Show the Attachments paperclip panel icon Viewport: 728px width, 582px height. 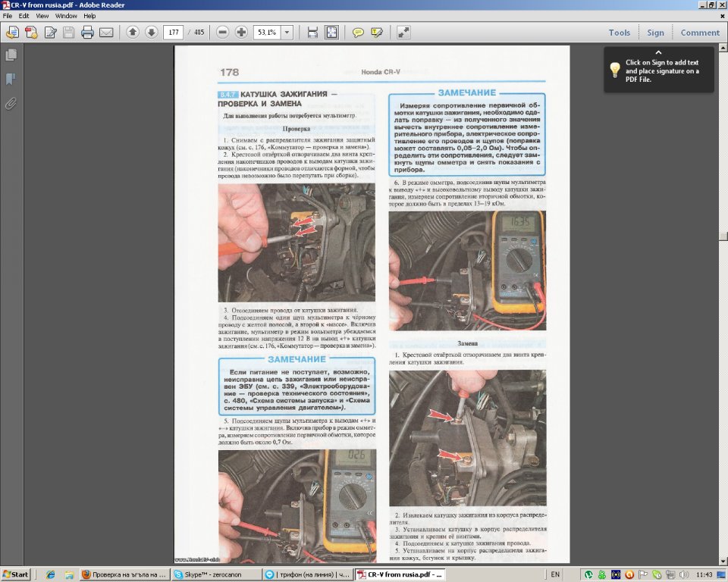pyautogui.click(x=11, y=104)
